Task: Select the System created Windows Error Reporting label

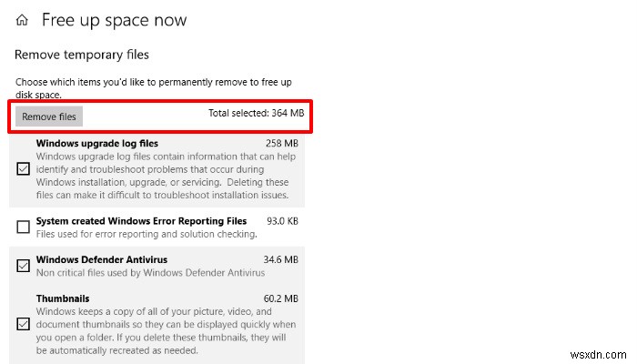Action: (x=141, y=221)
